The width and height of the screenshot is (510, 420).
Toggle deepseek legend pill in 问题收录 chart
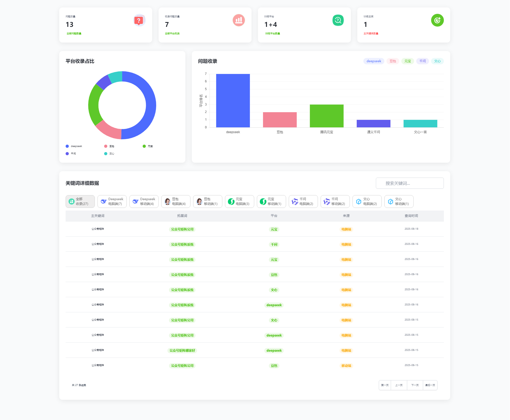click(374, 61)
